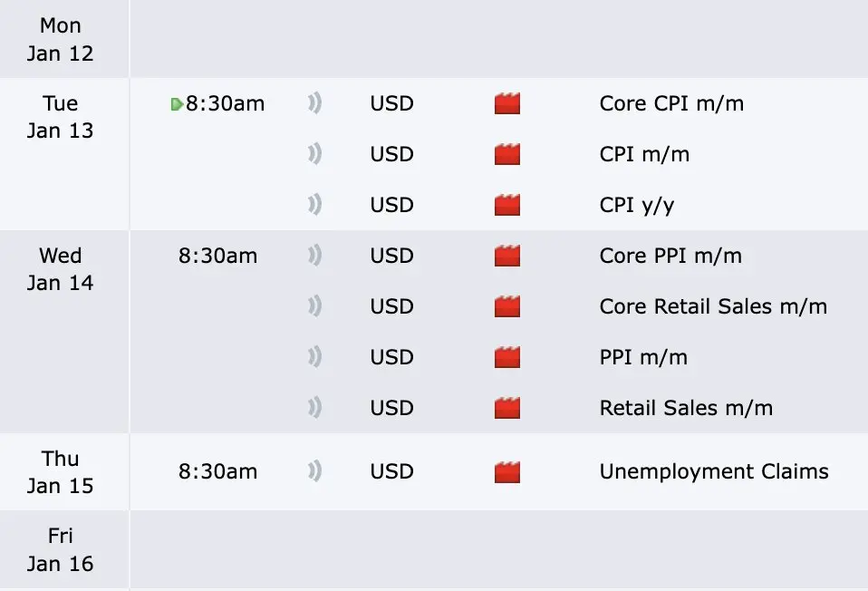
Task: Click the red impact icon beside CPI m/m
Action: [x=507, y=154]
